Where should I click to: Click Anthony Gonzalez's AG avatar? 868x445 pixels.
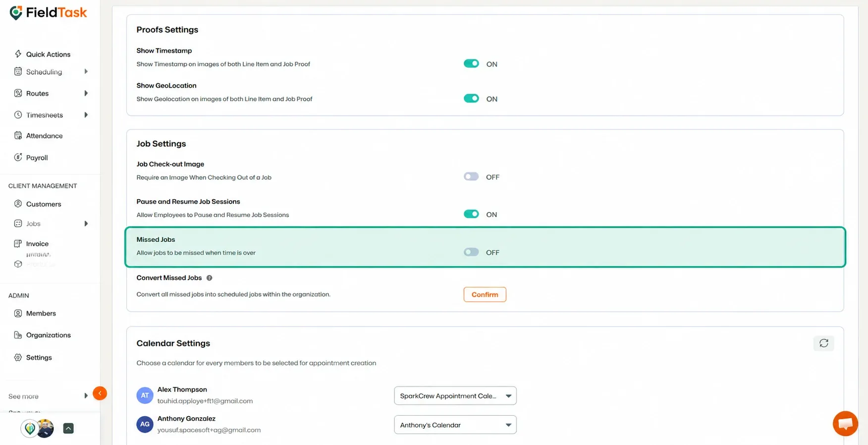(x=145, y=424)
